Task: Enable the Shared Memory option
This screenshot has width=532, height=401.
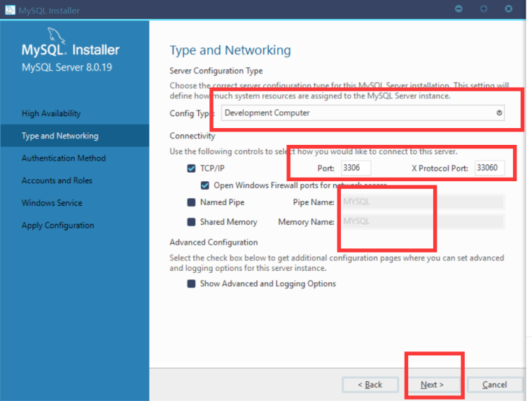Action: [x=192, y=222]
